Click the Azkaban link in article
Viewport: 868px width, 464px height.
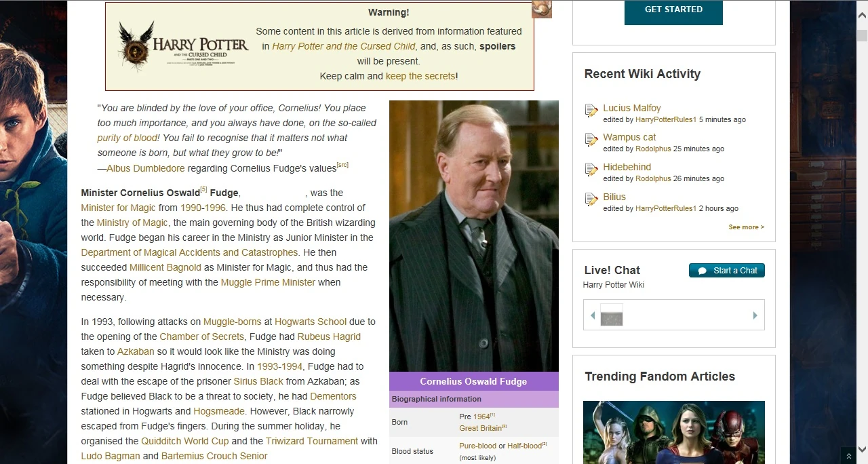(136, 351)
